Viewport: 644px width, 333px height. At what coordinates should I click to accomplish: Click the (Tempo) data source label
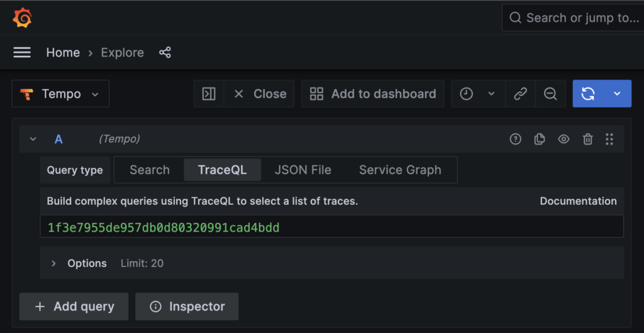119,139
